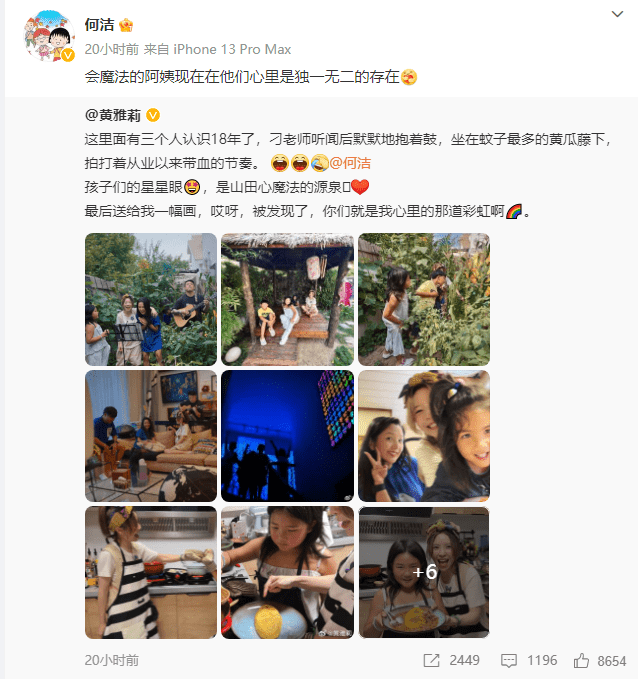Click the 20小时前 timestamp at bottom
638x679 pixels.
[x=112, y=660]
